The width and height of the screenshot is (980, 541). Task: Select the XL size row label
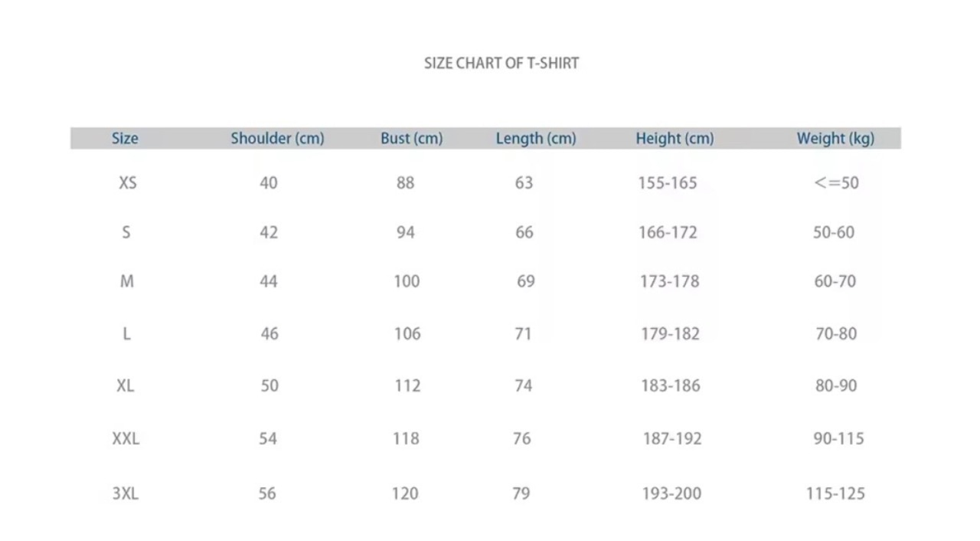coord(126,385)
